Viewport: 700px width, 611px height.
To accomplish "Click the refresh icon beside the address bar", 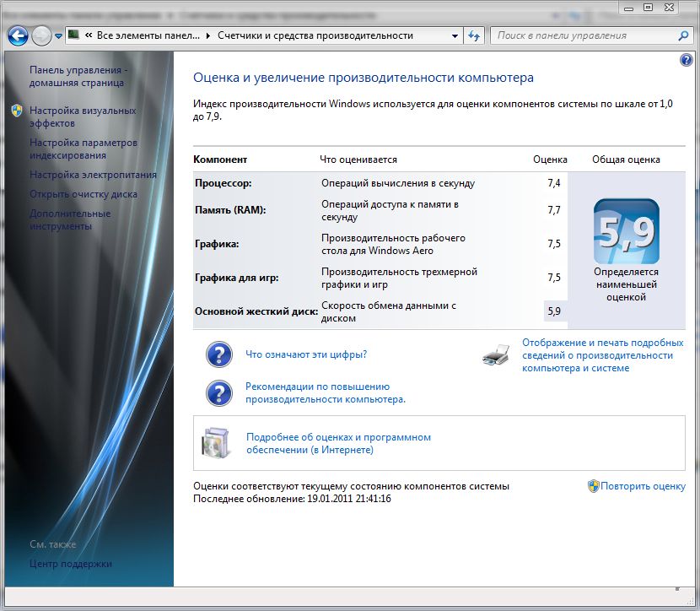I will (472, 35).
